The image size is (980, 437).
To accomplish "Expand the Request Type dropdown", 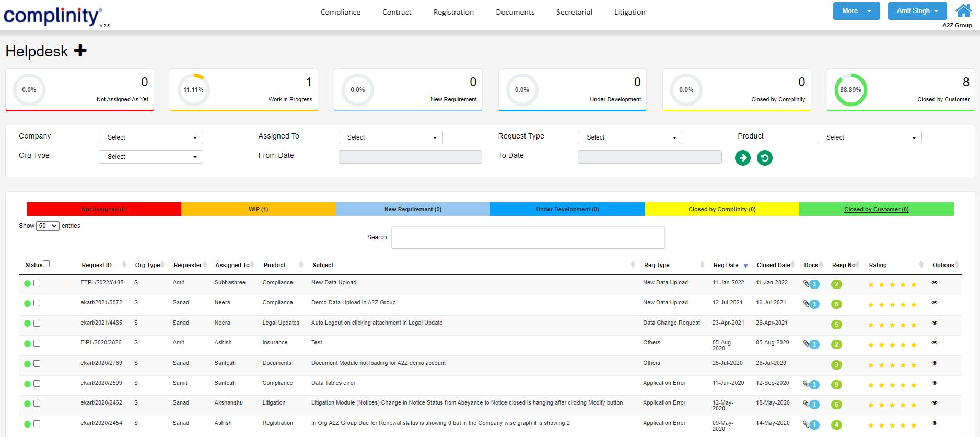I will [629, 137].
